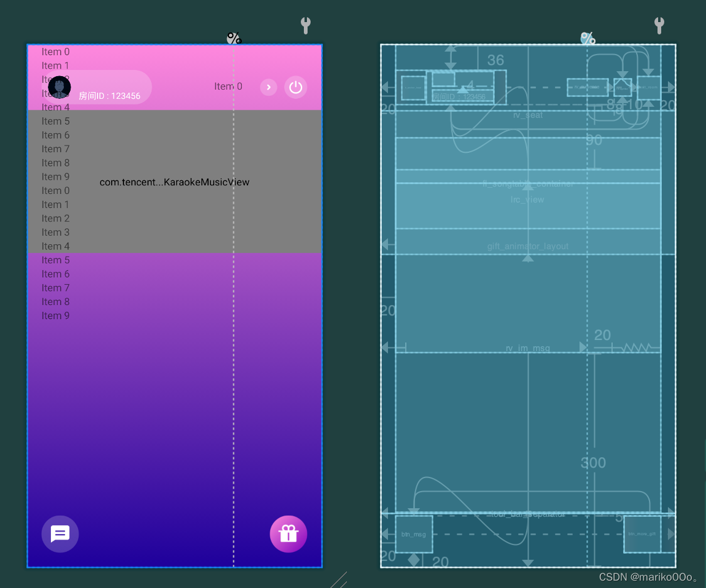Viewport: 706px width, 588px height.
Task: Select the percent guideline handle above the design preview
Action: coord(234,38)
